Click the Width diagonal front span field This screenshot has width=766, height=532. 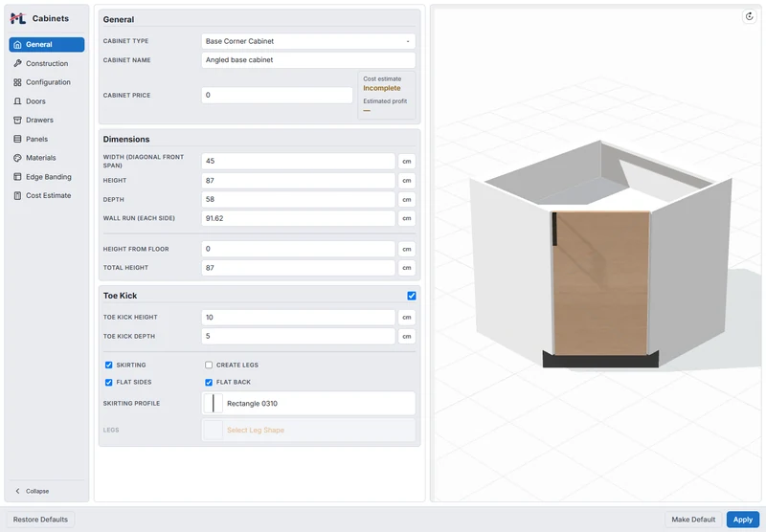[298, 161]
